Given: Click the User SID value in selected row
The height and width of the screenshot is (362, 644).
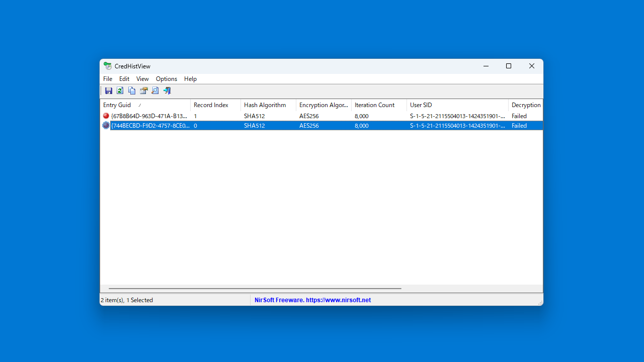Looking at the screenshot, I should click(457, 126).
